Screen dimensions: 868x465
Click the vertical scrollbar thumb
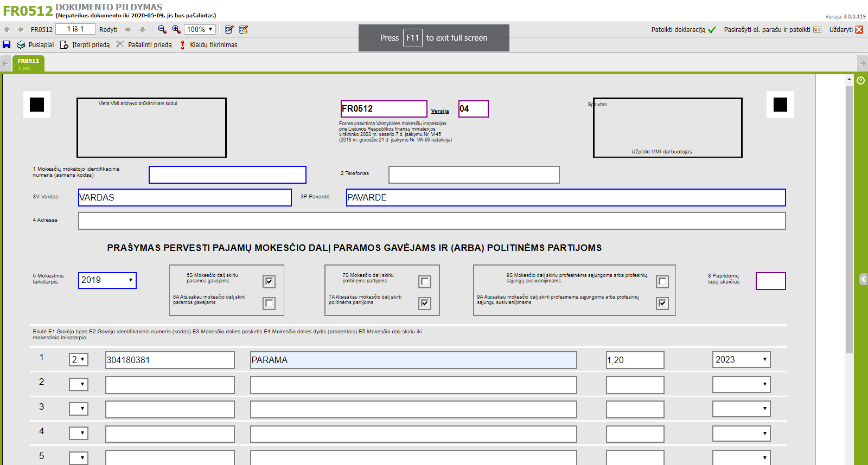(x=850, y=219)
